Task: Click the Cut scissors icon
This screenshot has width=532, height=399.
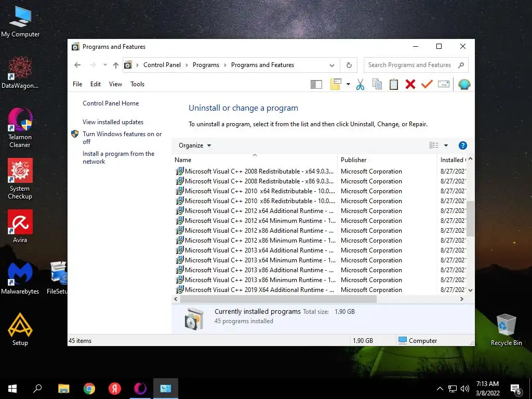Action: [361, 84]
